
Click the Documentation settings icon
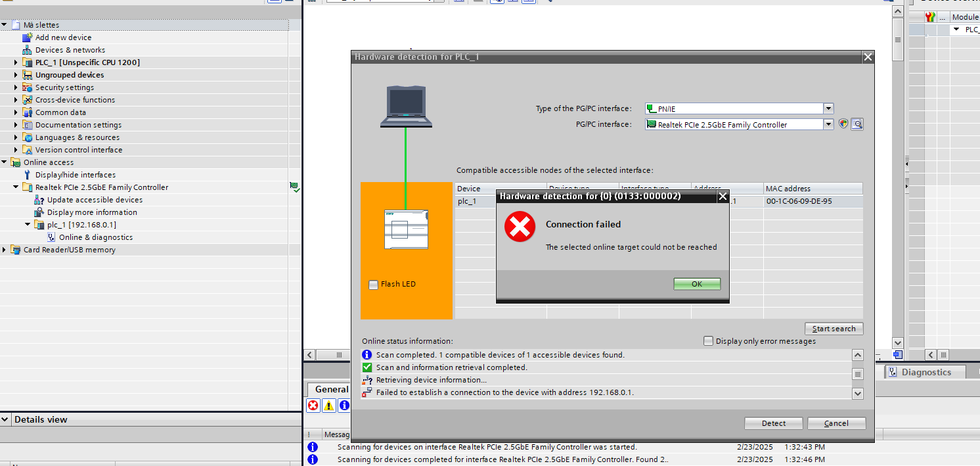(27, 125)
